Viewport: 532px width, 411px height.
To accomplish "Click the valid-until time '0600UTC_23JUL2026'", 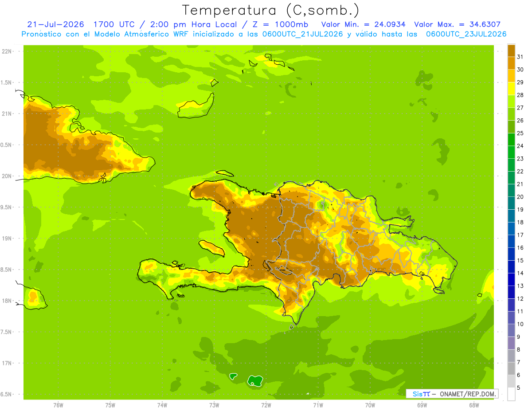I will point(466,34).
